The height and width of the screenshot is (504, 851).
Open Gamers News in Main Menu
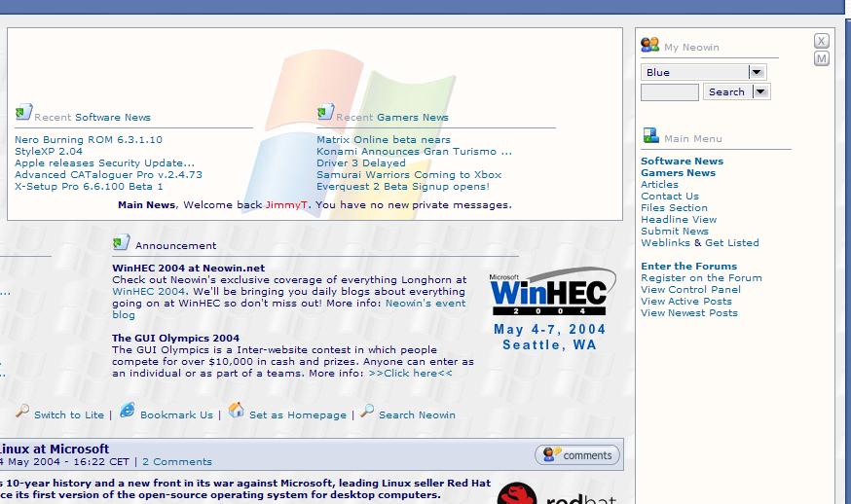(x=678, y=172)
